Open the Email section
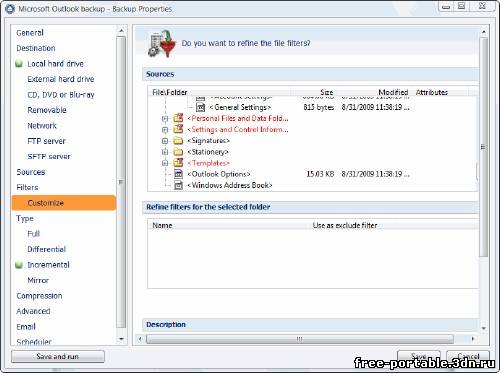Viewport: 500px width, 373px height. pyautogui.click(x=26, y=327)
